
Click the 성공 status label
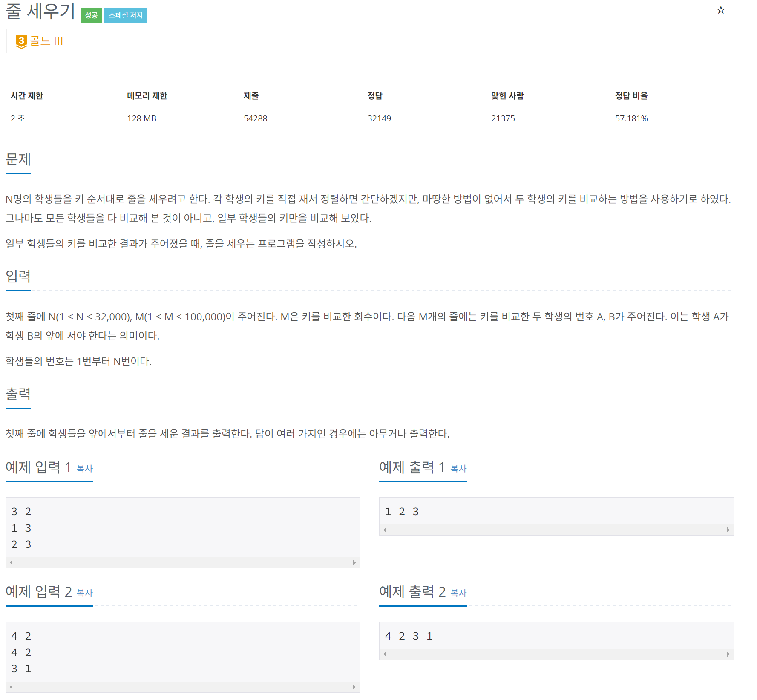coord(91,15)
